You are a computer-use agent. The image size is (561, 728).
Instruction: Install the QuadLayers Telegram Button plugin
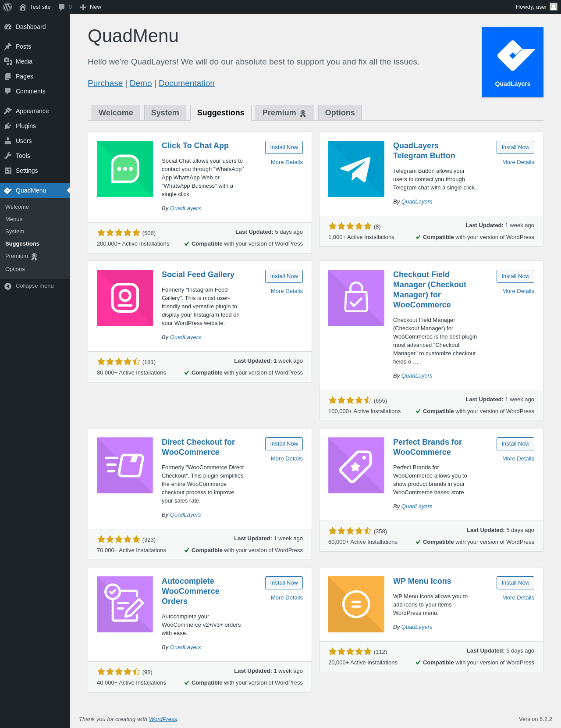click(515, 147)
